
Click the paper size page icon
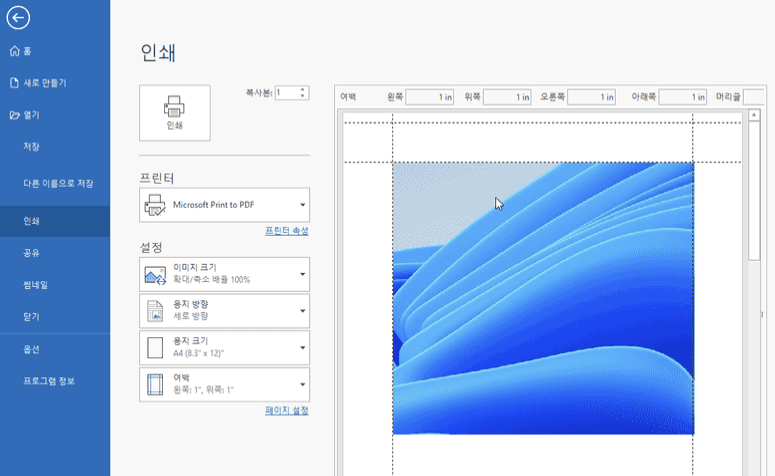[155, 347]
